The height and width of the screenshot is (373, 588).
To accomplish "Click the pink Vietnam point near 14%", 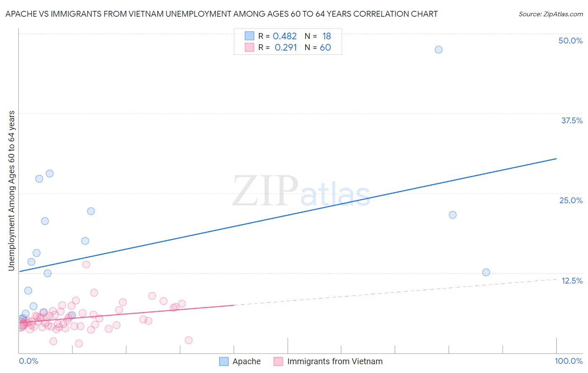I will pyautogui.click(x=86, y=264).
